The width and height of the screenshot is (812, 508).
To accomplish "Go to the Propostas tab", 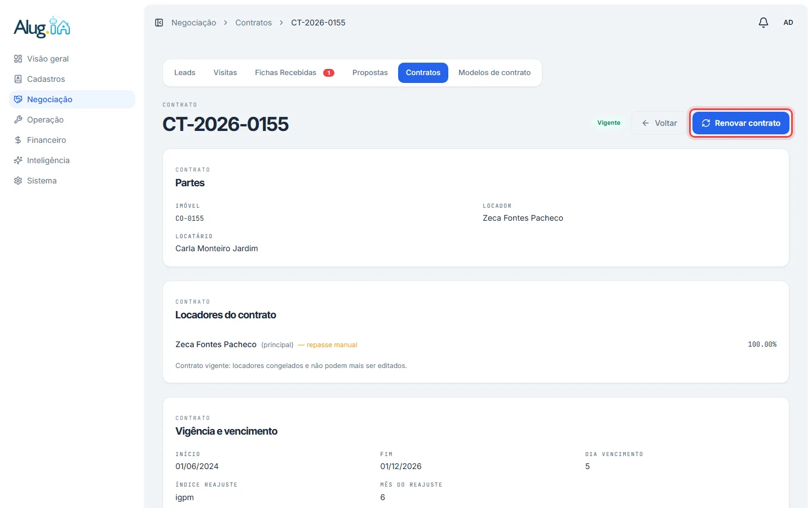I will (370, 73).
